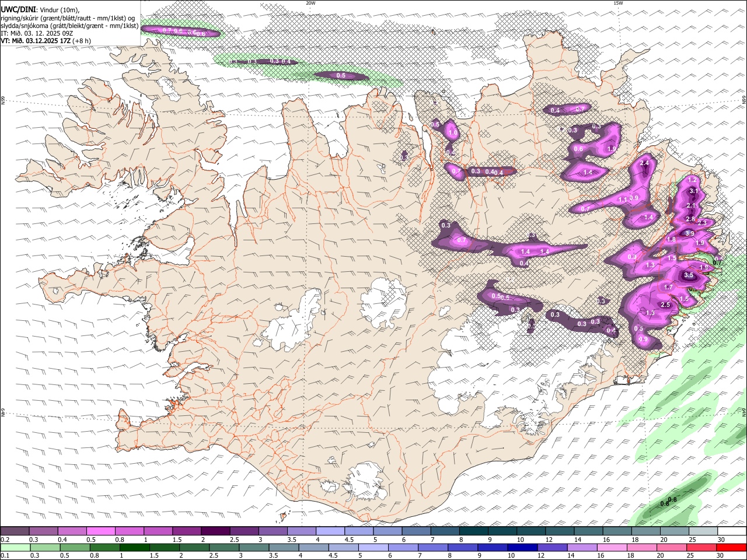
Task: Click the UWC/DINI title text
Action: [18, 9]
